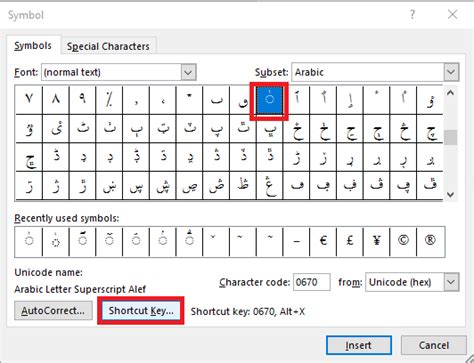Image resolution: width=474 pixels, height=363 pixels.
Task: Click the Insert button
Action: point(359,345)
